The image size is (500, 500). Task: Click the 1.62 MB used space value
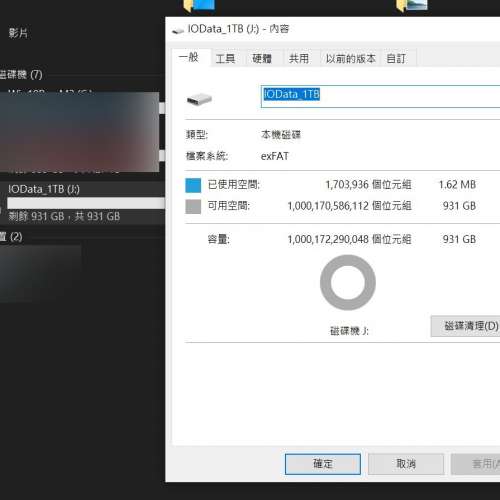tap(457, 185)
